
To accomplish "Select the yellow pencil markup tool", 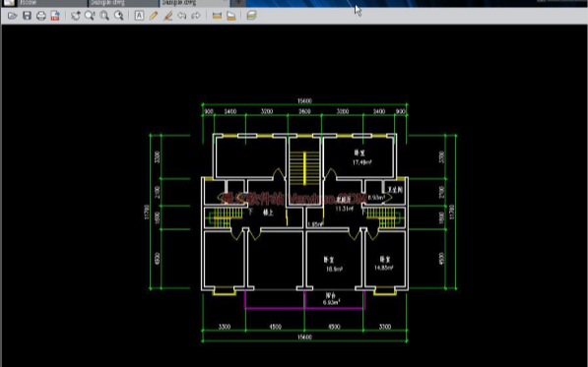I will [x=154, y=16].
